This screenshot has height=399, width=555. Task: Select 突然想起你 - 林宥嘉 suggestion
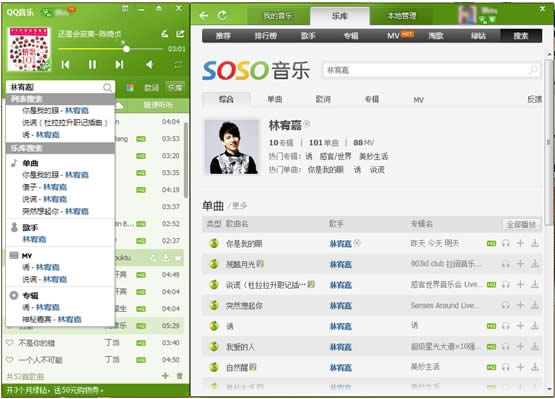click(55, 211)
